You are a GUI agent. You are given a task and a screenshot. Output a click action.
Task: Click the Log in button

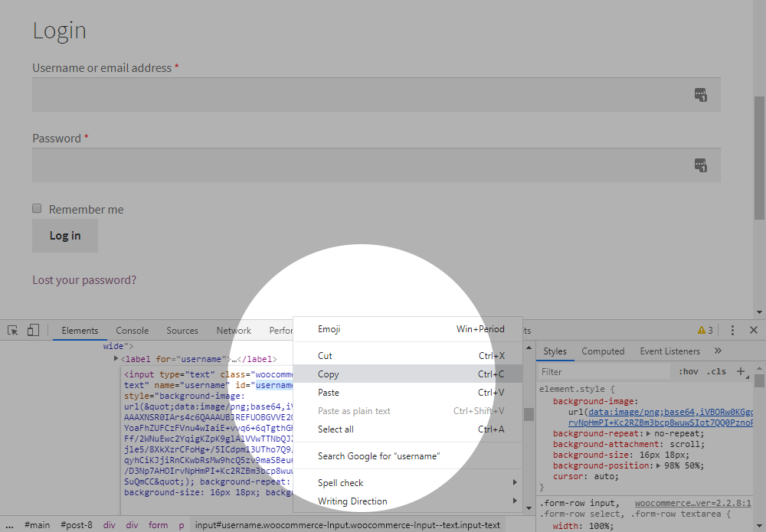tap(65, 236)
